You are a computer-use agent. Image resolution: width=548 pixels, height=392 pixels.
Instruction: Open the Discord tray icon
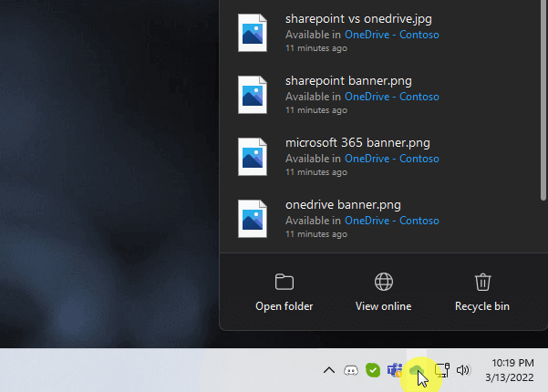point(351,370)
